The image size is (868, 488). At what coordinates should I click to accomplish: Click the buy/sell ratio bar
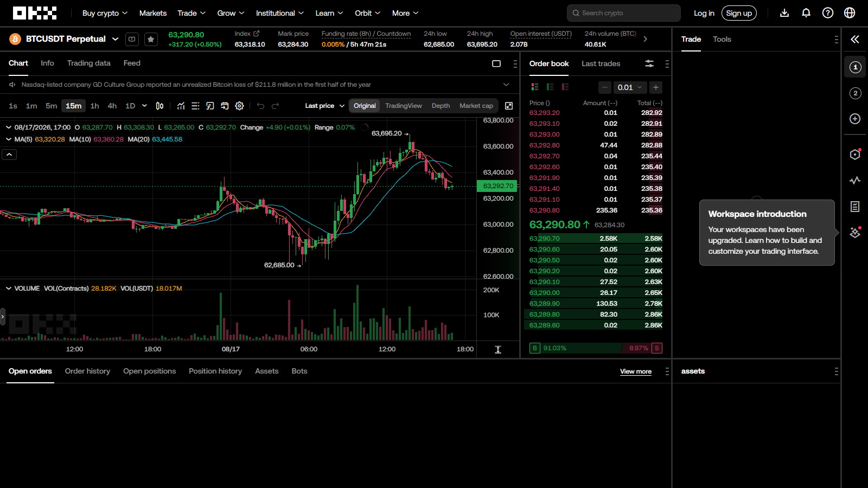pos(596,348)
